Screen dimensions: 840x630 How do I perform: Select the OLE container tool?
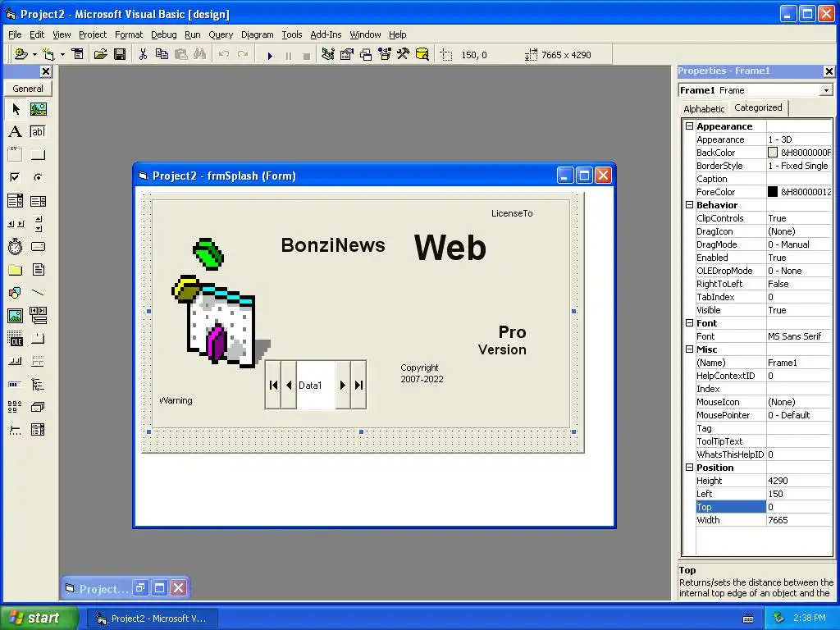(x=16, y=339)
